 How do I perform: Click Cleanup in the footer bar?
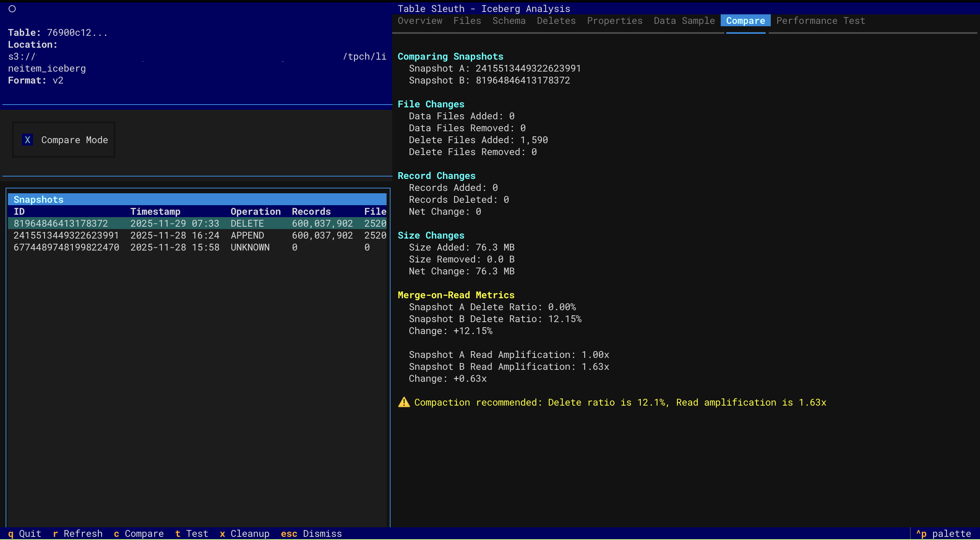245,534
